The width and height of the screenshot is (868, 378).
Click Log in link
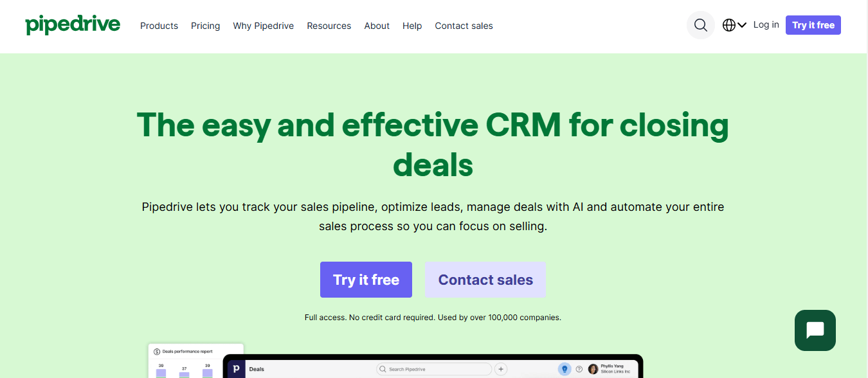coord(766,24)
